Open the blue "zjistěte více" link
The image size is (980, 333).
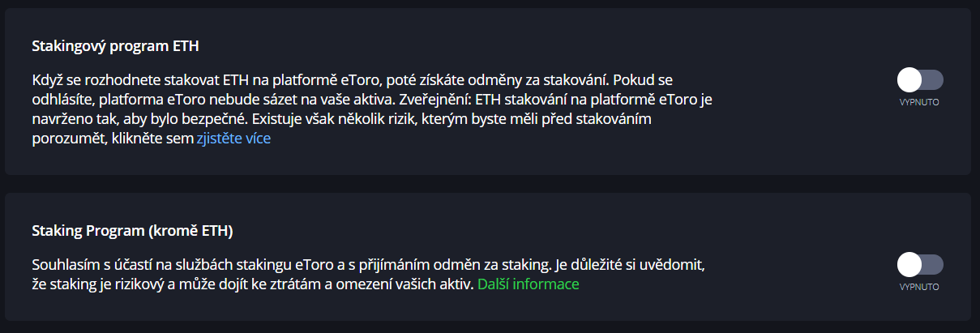pos(233,139)
